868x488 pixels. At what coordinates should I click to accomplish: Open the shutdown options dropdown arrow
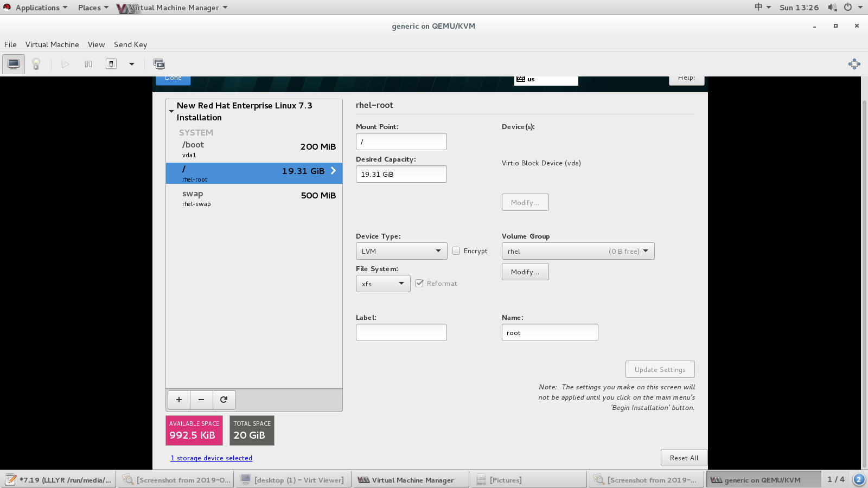click(131, 64)
